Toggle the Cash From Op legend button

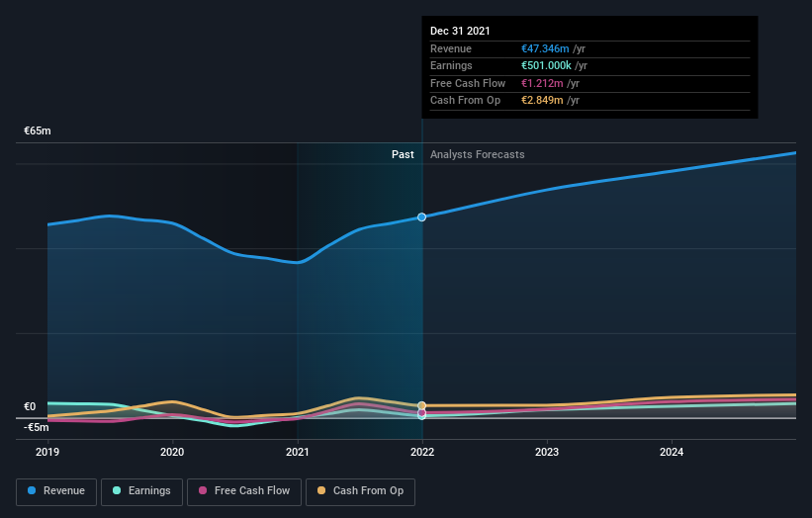[360, 491]
